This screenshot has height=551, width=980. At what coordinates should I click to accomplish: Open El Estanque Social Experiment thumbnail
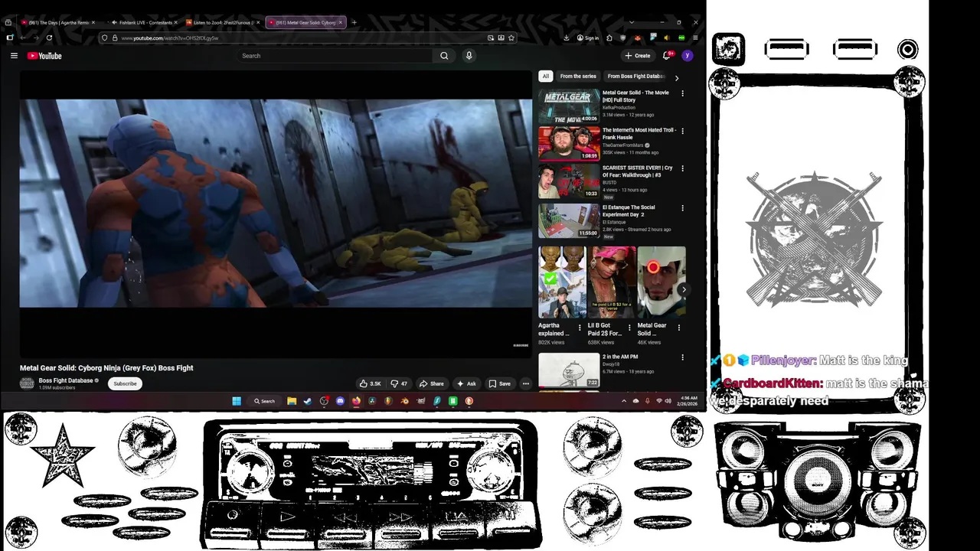click(569, 220)
